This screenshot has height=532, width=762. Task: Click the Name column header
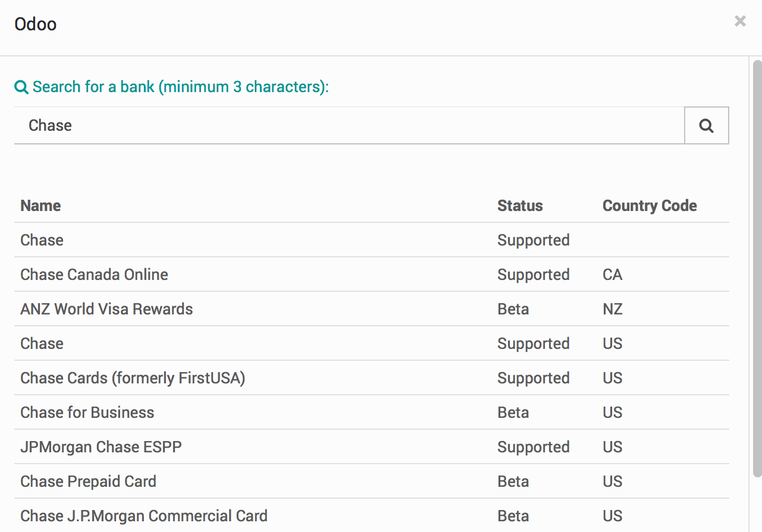[40, 206]
